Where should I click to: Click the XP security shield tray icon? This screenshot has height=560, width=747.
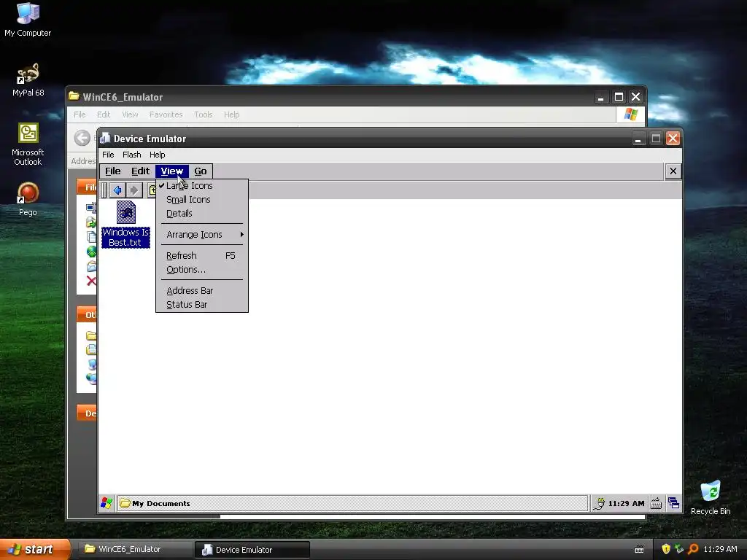click(666, 549)
